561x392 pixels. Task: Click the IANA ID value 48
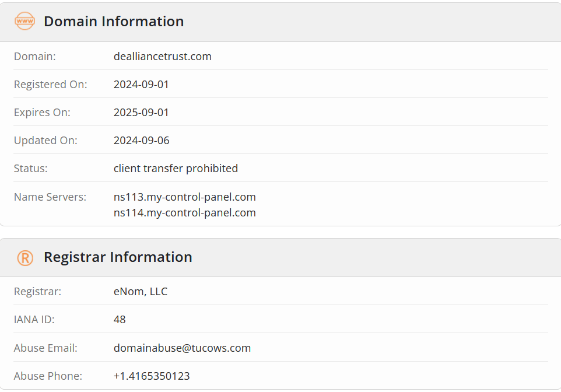tap(120, 319)
